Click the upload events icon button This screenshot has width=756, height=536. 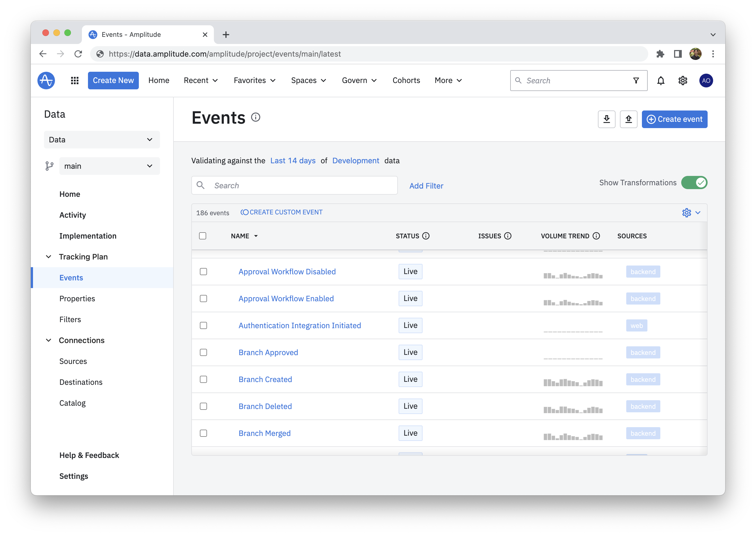coord(628,119)
